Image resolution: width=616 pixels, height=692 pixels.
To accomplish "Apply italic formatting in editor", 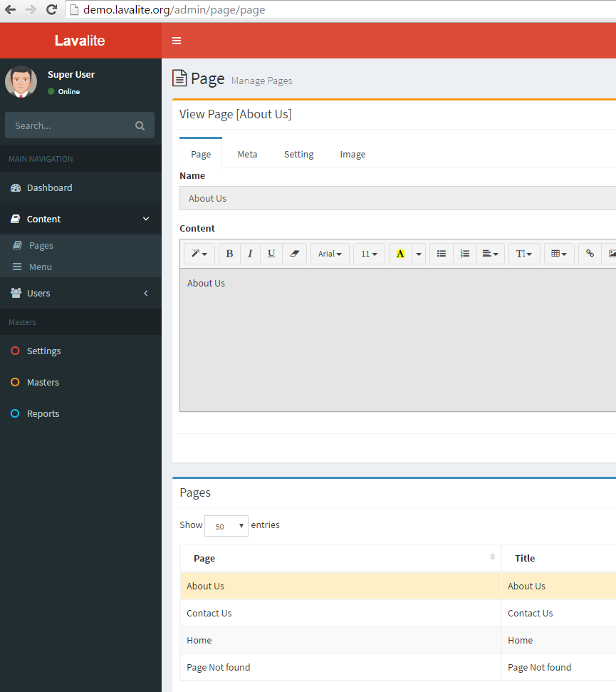I will [x=250, y=254].
